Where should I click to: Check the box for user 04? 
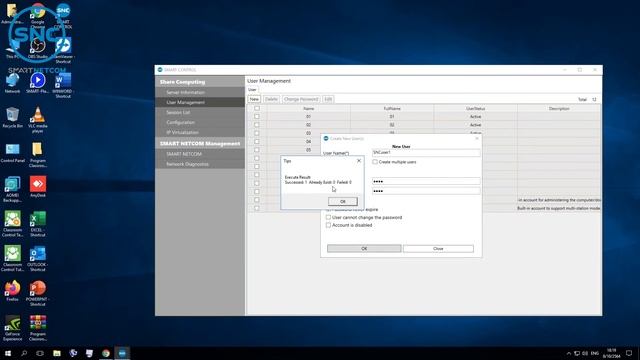(257, 142)
